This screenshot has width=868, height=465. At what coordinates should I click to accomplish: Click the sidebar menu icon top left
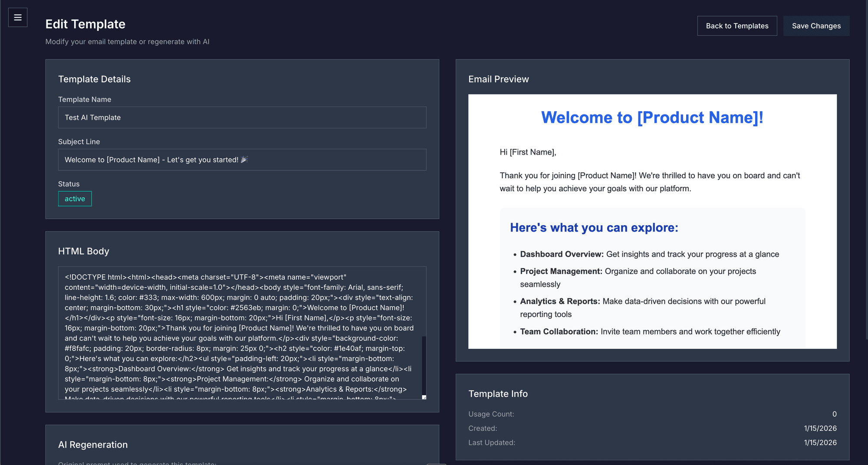tap(18, 17)
